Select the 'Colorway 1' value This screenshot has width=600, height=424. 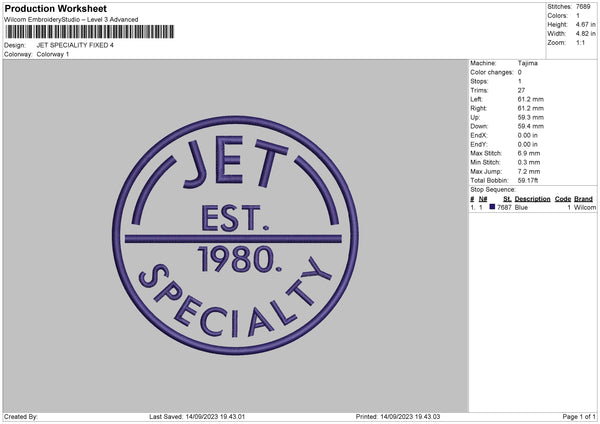point(53,54)
